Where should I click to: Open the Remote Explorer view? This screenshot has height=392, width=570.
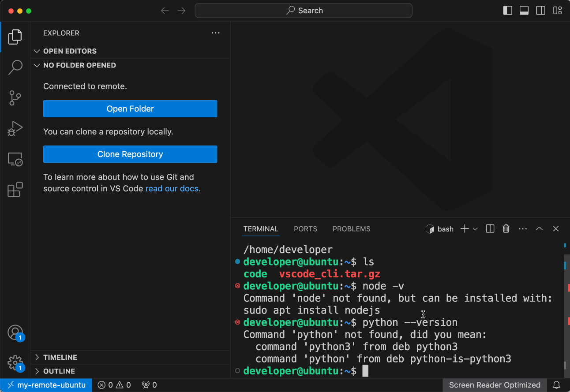pyautogui.click(x=15, y=159)
